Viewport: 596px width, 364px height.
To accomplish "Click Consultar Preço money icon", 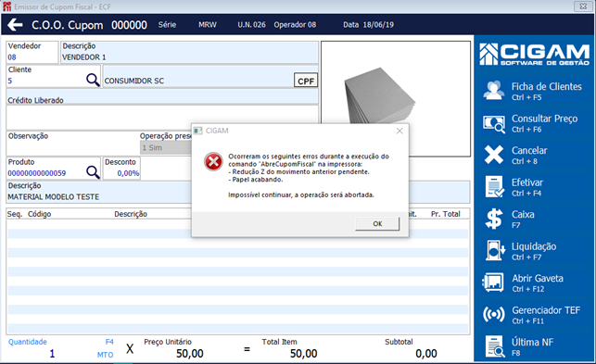I will click(494, 123).
